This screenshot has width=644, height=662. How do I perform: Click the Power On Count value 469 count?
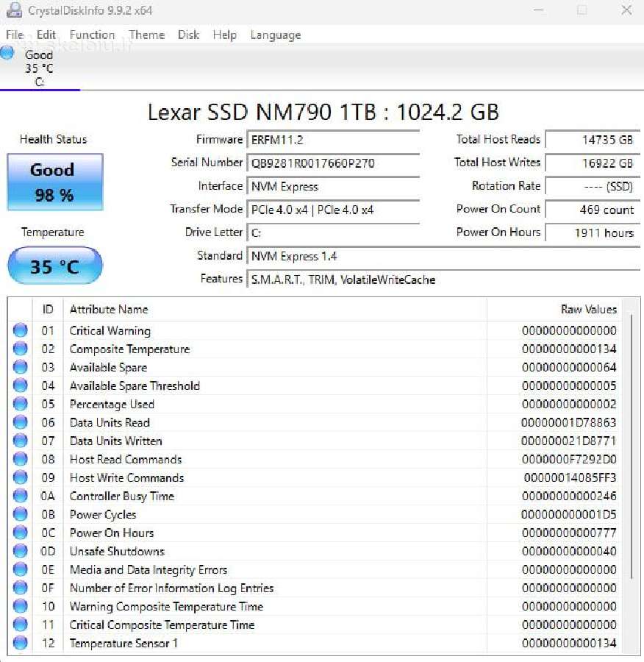coord(593,210)
